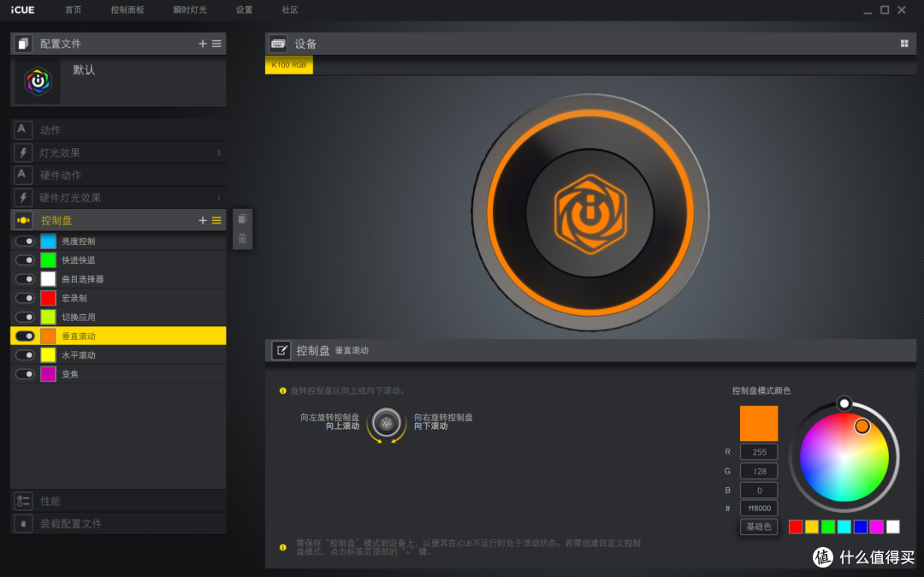Viewport: 924px width, 577px height.
Task: Click the large orange current color swatch
Action: (x=758, y=423)
